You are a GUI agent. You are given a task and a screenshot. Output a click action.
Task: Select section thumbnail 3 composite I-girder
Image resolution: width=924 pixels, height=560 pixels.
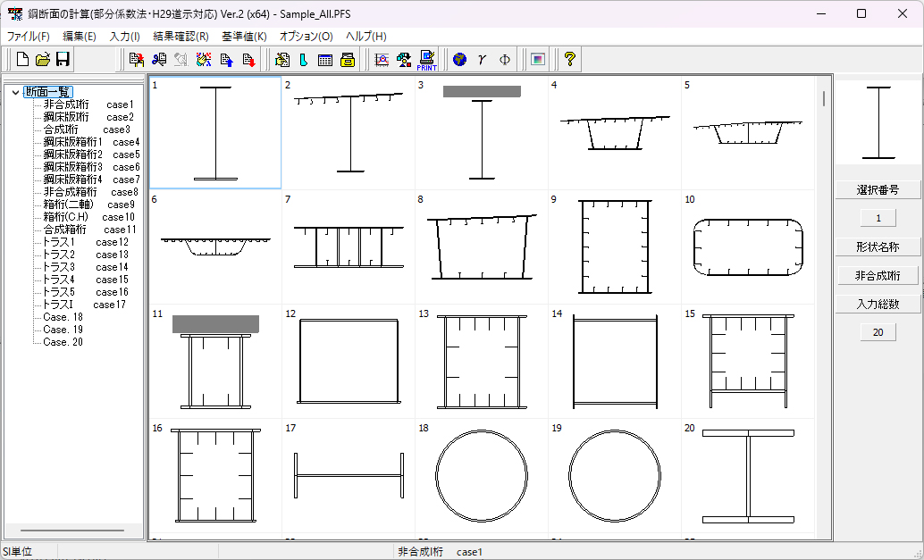482,132
